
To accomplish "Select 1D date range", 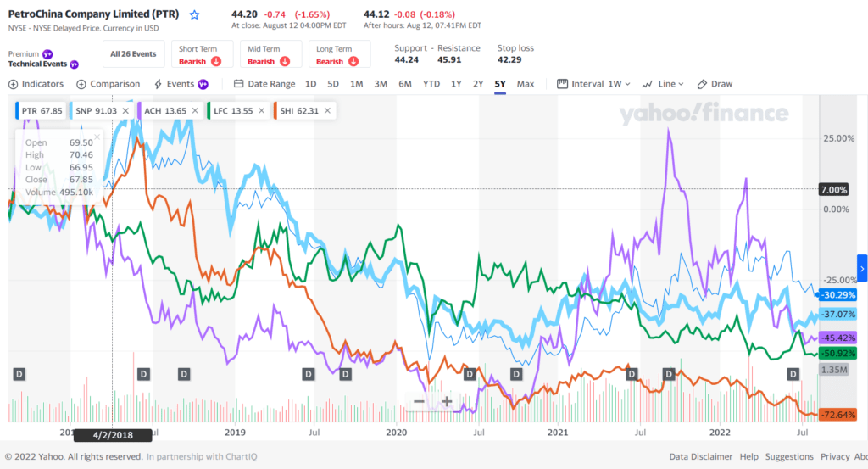I will (310, 84).
